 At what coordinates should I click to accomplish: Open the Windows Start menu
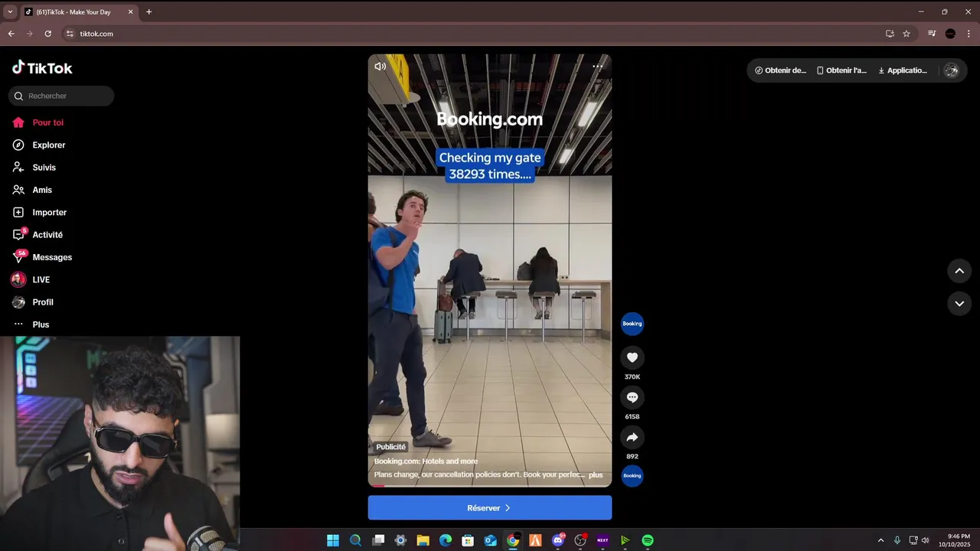pos(333,540)
